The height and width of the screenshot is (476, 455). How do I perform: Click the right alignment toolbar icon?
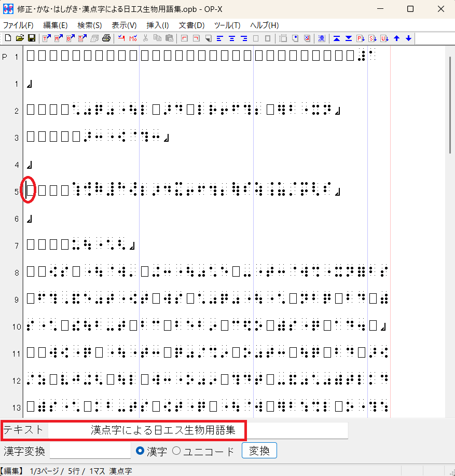click(244, 38)
